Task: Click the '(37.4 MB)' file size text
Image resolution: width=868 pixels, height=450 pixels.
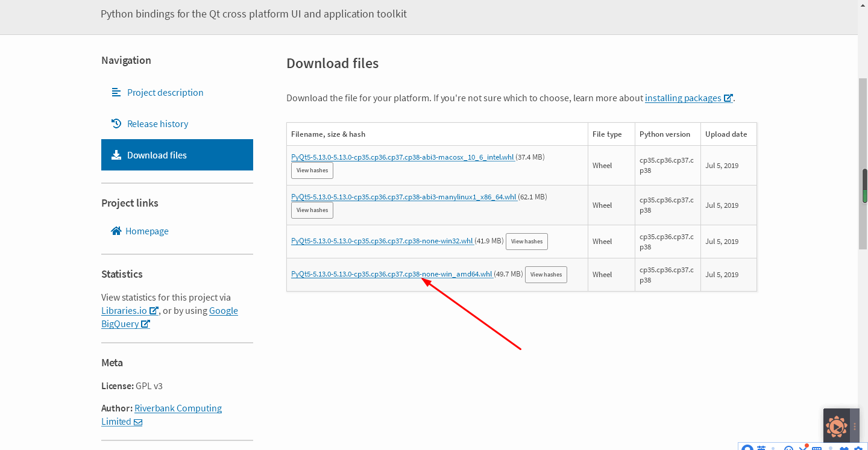Action: point(531,157)
